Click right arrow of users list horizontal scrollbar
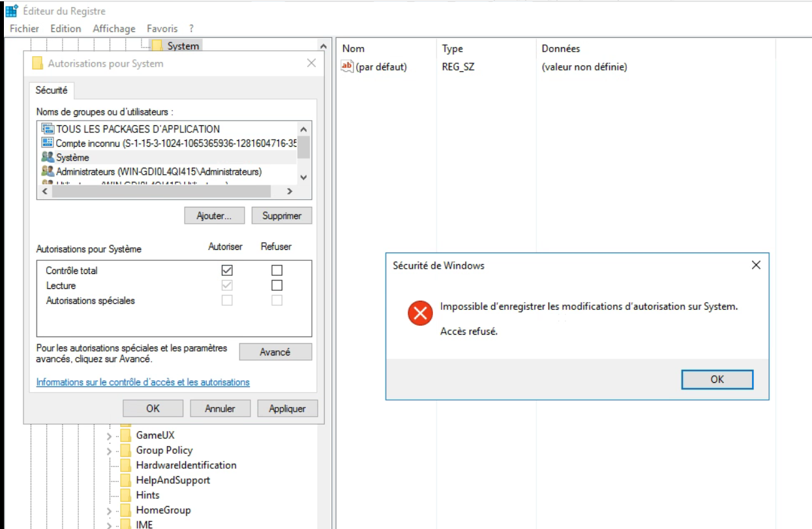812x529 pixels. [290, 191]
